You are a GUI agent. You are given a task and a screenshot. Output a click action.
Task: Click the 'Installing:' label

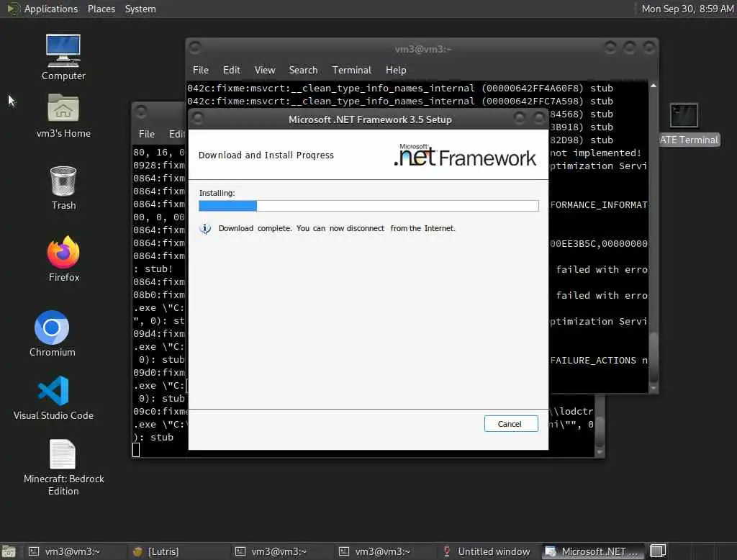coord(217,193)
